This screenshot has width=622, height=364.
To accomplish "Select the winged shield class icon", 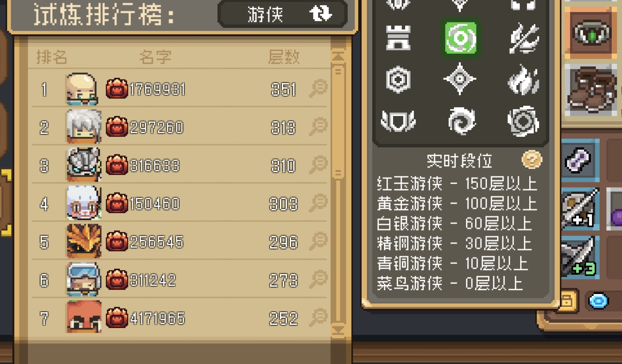I will coord(398,121).
